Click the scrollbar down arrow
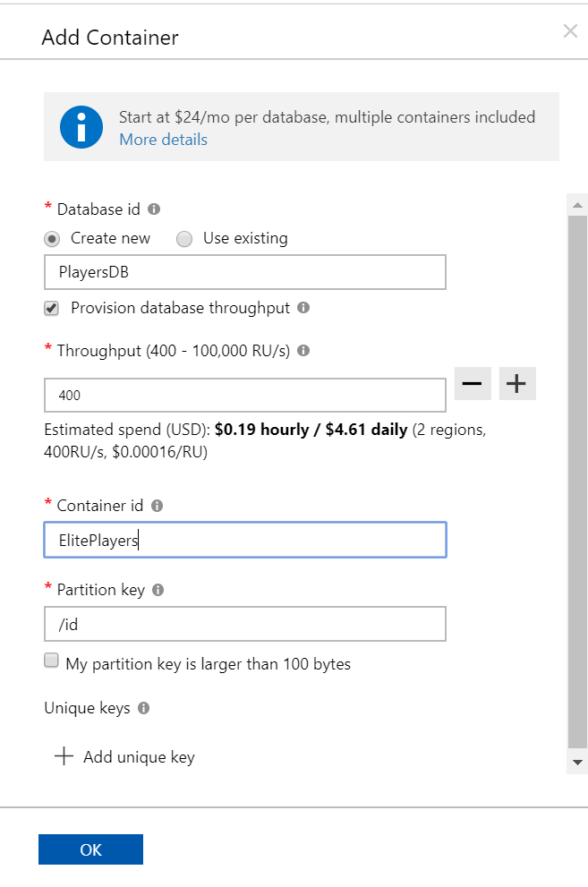 coord(577,762)
